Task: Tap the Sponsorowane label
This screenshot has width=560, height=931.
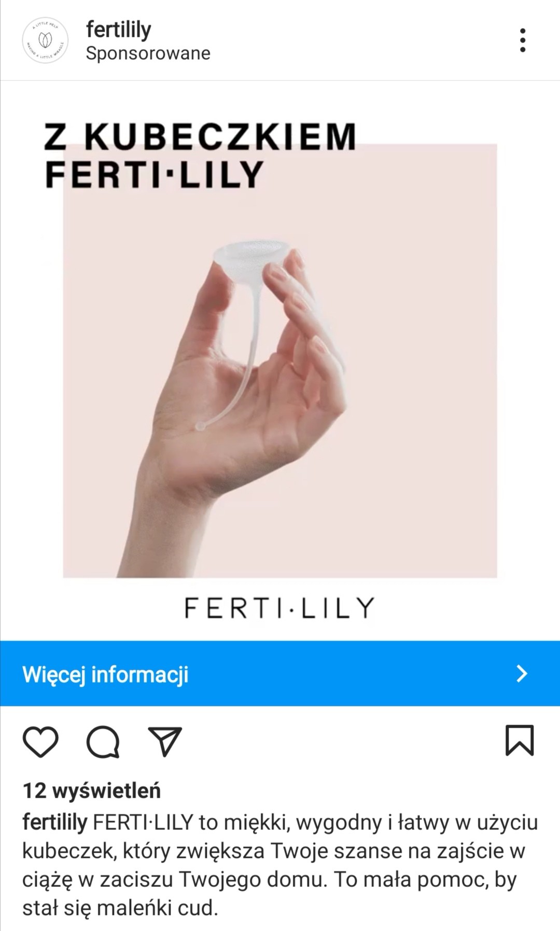Action: (x=148, y=53)
